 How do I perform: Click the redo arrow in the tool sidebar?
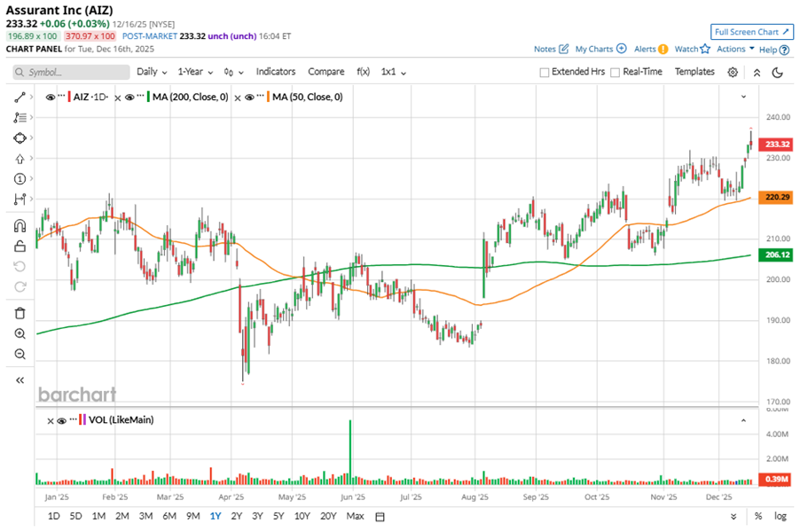pos(20,286)
